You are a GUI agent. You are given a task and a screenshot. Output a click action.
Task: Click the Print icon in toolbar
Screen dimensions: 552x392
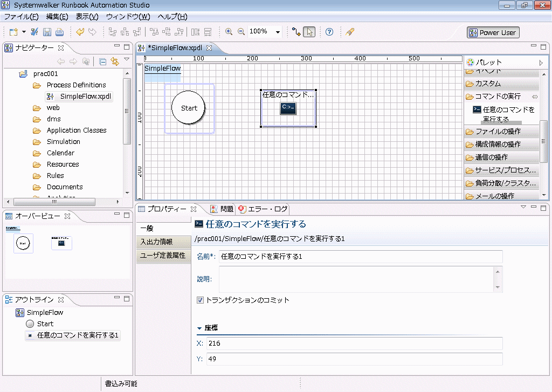(x=60, y=32)
